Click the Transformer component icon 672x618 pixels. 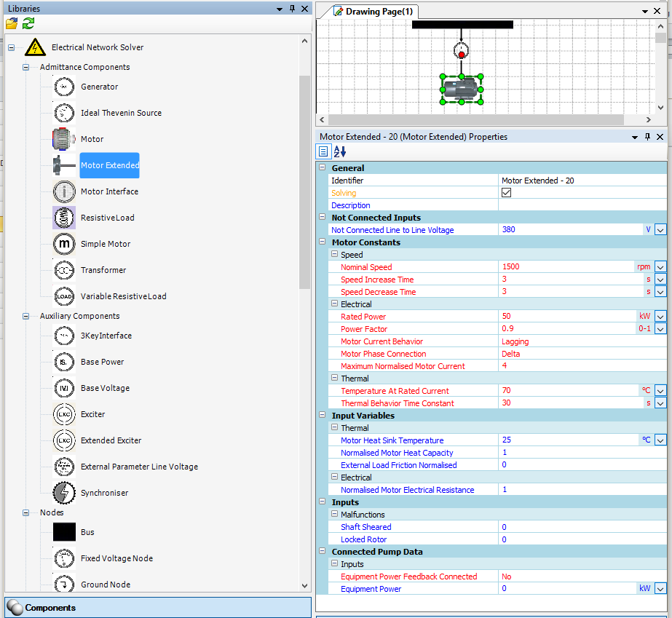point(64,271)
